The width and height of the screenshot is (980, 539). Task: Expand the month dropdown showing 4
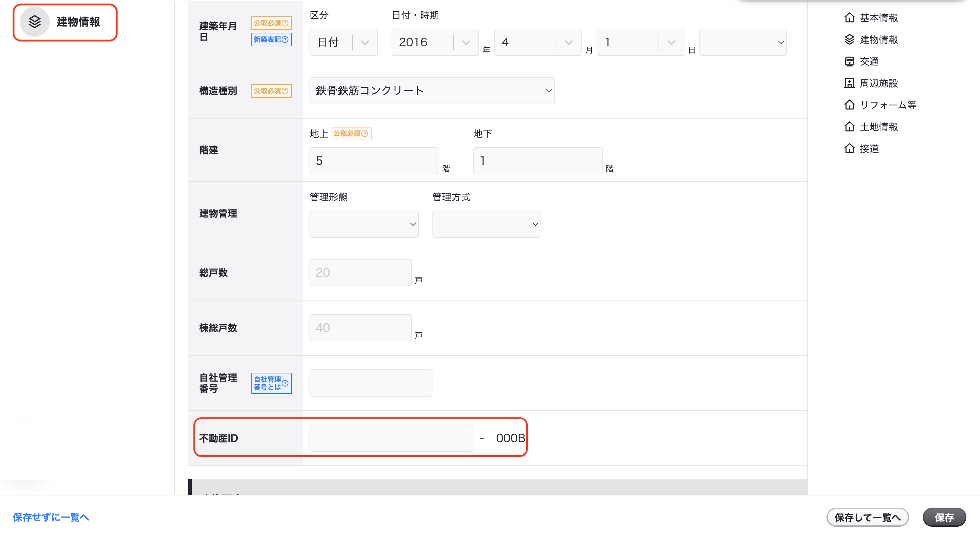pos(538,42)
